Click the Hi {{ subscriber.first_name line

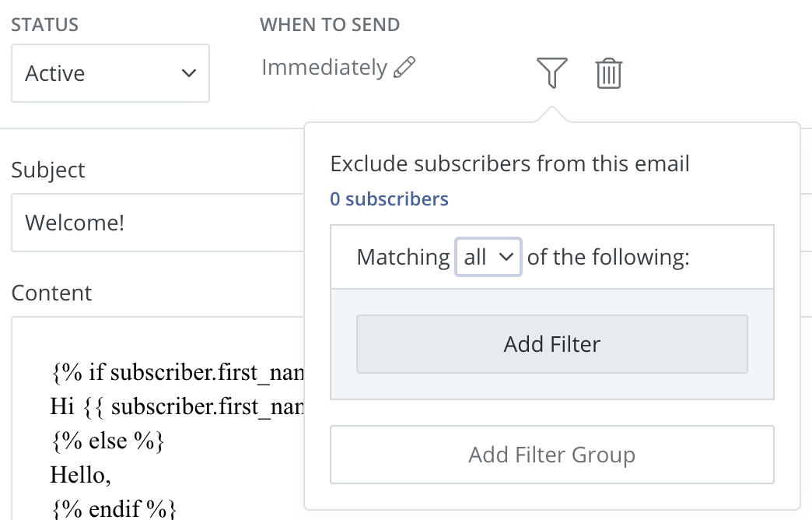pos(177,406)
